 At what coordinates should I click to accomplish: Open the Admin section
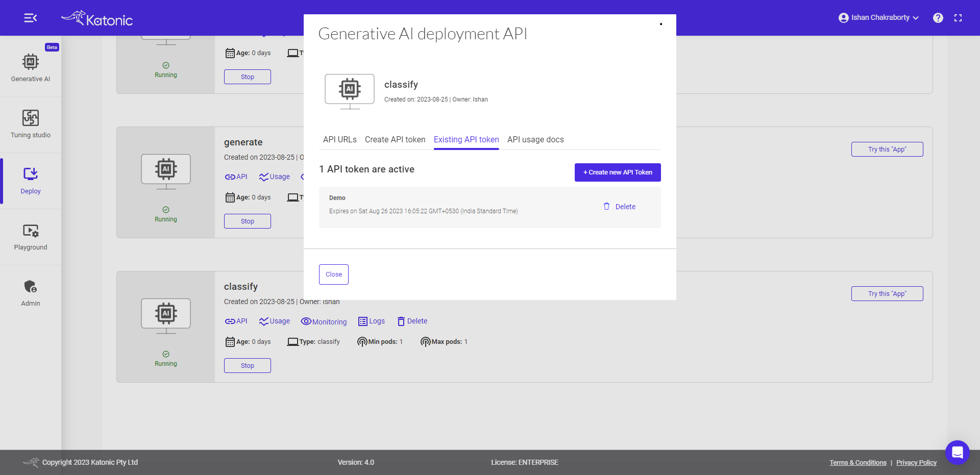coord(31,293)
